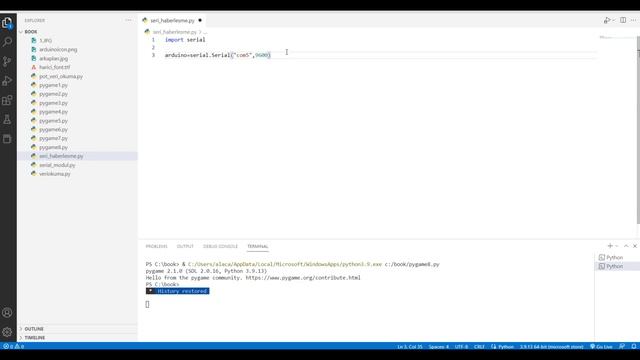Show errors and warnings count in status bar
Viewport: 640px width, 360px height.
tap(13, 347)
